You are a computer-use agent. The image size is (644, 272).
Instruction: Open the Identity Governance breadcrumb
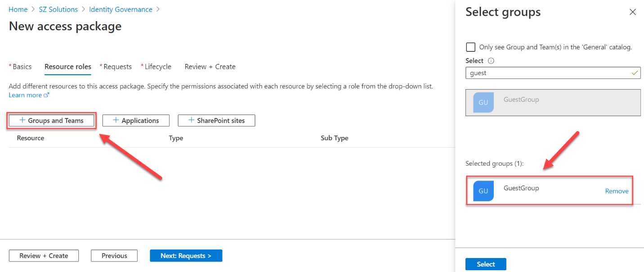coord(120,9)
